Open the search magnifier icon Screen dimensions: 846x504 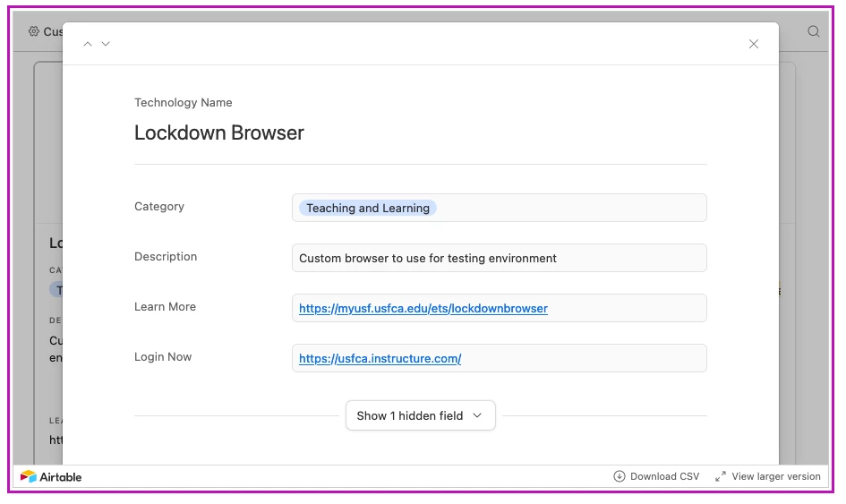pos(813,31)
